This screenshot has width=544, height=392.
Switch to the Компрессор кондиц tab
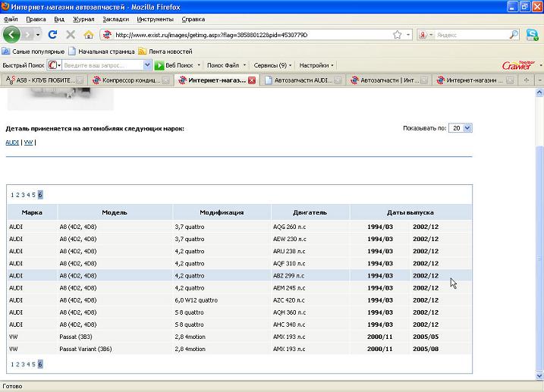[130, 80]
